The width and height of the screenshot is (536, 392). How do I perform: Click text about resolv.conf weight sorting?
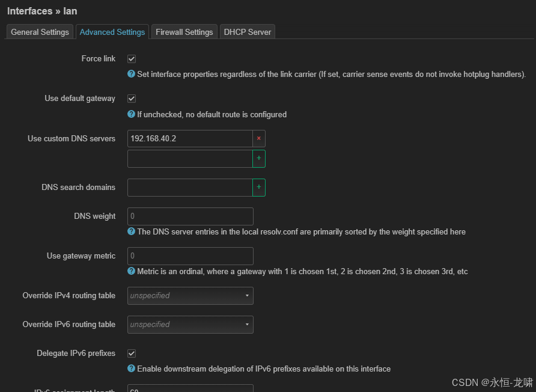coord(302,232)
